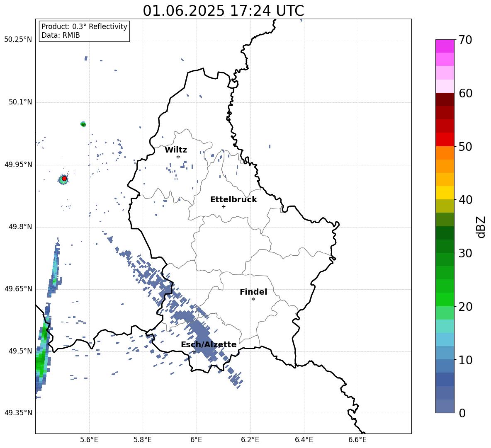This screenshot has height=448, width=491.
Task: Click the Data: RMIB label
Action: pos(61,35)
